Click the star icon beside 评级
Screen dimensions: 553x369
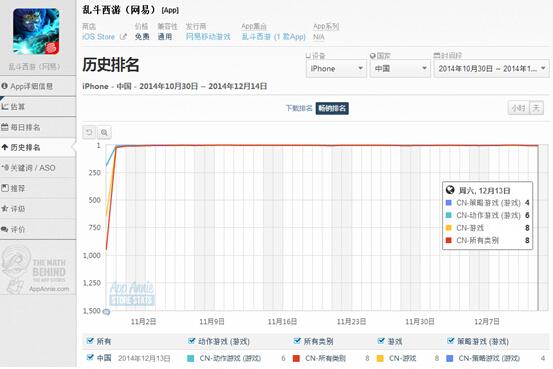point(5,209)
